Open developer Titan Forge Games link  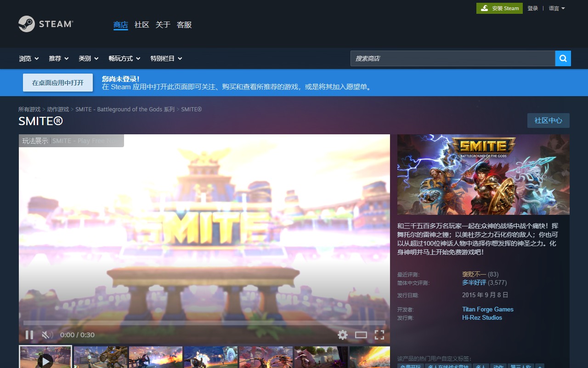coord(488,309)
